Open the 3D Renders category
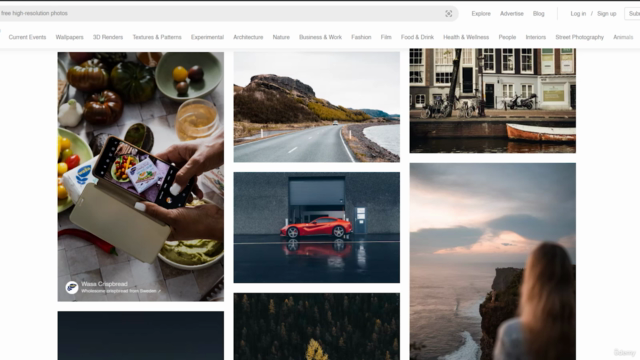640x360 pixels. tap(108, 37)
